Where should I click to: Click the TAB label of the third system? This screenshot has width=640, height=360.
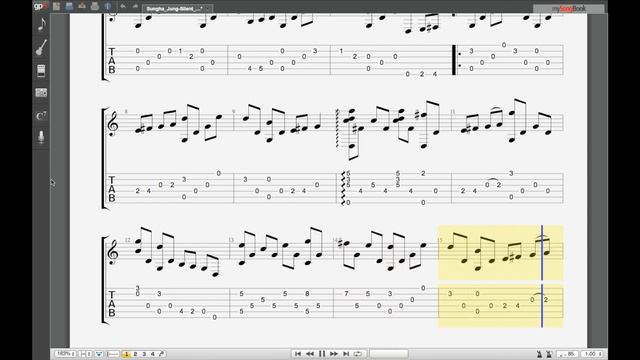pos(112,304)
